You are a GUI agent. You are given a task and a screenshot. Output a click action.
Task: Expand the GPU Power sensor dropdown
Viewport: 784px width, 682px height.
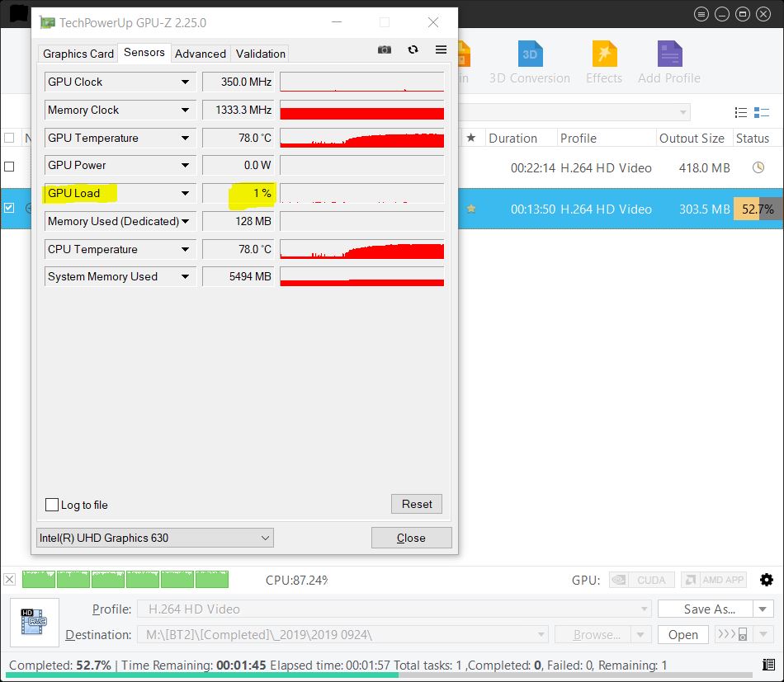(185, 166)
